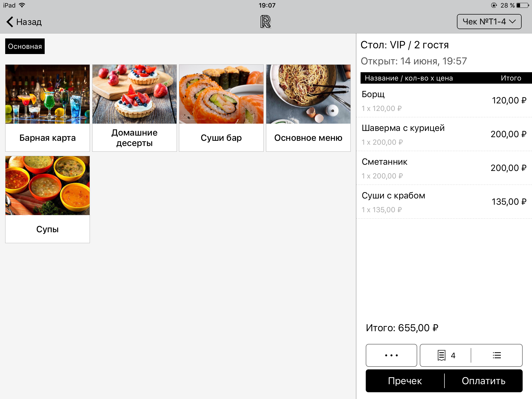Tap the receipt icon showing 4
The height and width of the screenshot is (399, 532).
446,355
